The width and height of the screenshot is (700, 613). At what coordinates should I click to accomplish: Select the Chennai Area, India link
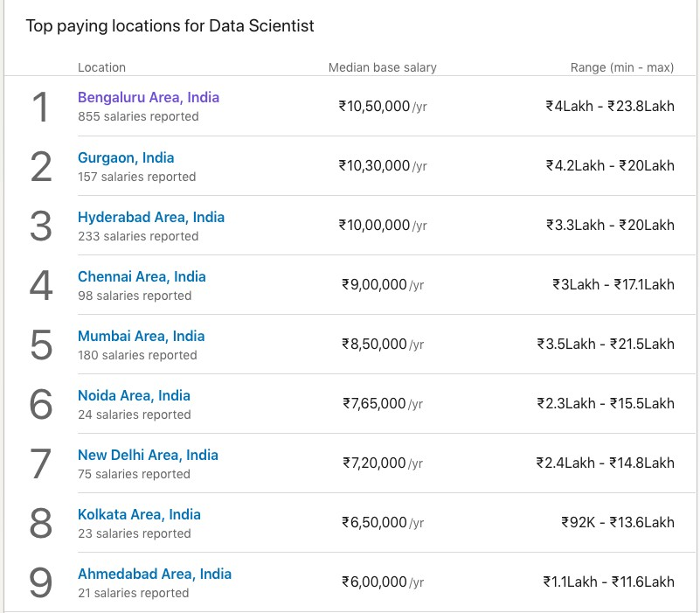pyautogui.click(x=142, y=276)
